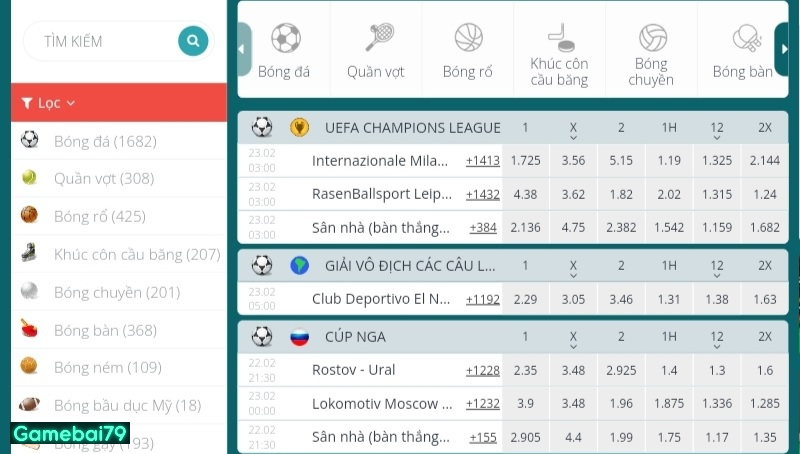
Task: Select odds 1.725 for Internazionale Milano
Action: click(x=525, y=160)
